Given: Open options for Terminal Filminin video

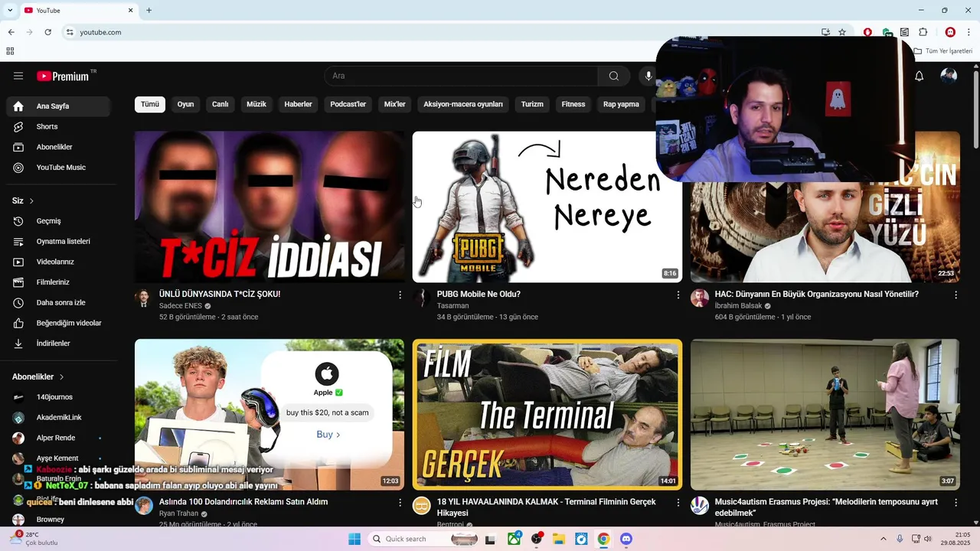Looking at the screenshot, I should (x=678, y=503).
